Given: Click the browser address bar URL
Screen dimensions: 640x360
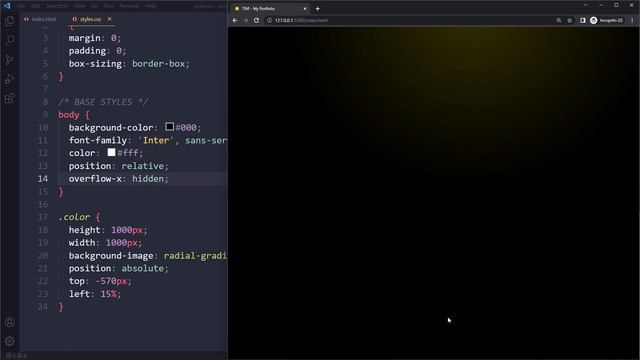Looking at the screenshot, I should coord(301,20).
